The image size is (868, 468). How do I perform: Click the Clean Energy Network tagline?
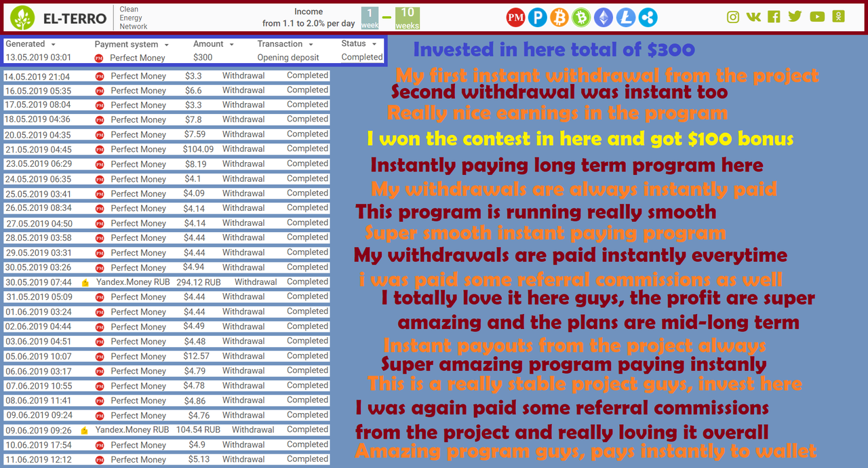coord(133,18)
